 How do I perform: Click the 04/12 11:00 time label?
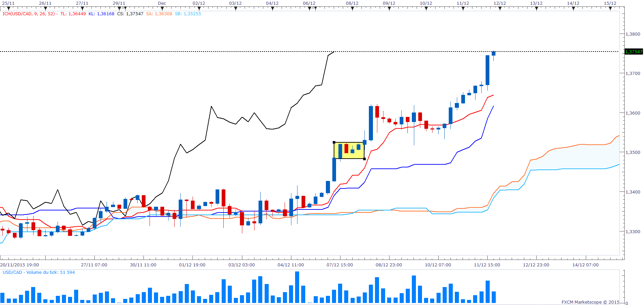291,265
